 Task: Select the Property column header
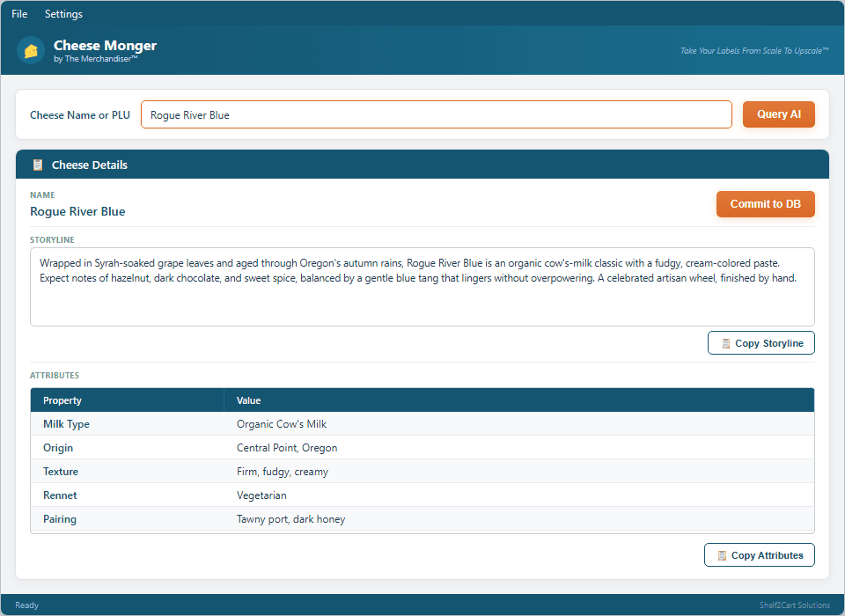(x=62, y=400)
